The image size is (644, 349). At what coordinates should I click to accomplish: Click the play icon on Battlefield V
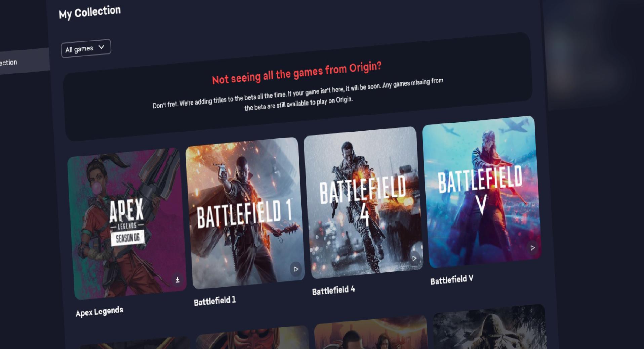pos(532,248)
